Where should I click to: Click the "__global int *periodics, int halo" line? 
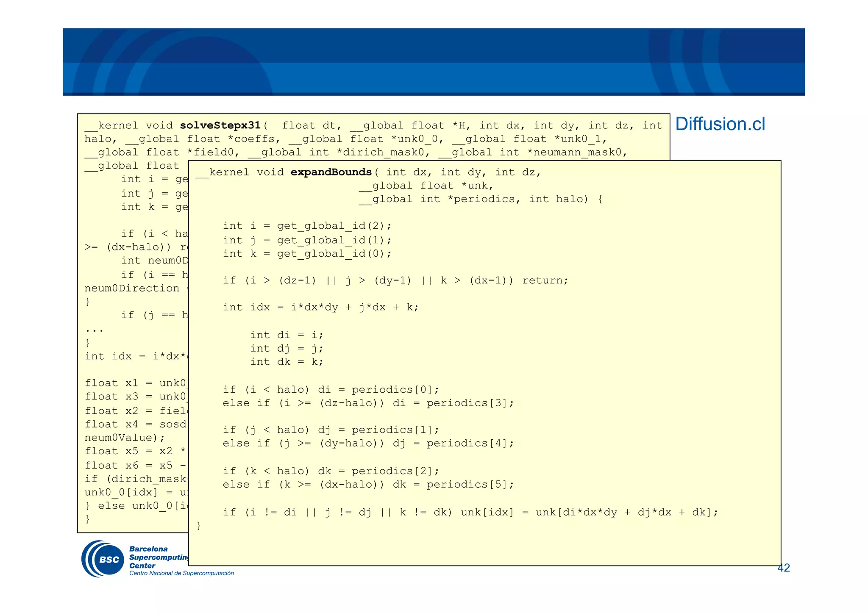[480, 199]
